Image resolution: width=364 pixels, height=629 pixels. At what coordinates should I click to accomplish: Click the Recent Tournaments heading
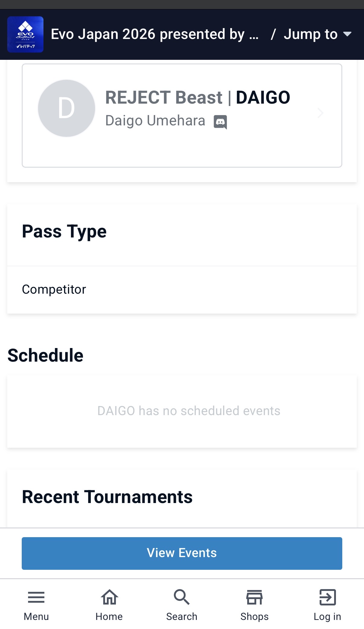pos(107,497)
